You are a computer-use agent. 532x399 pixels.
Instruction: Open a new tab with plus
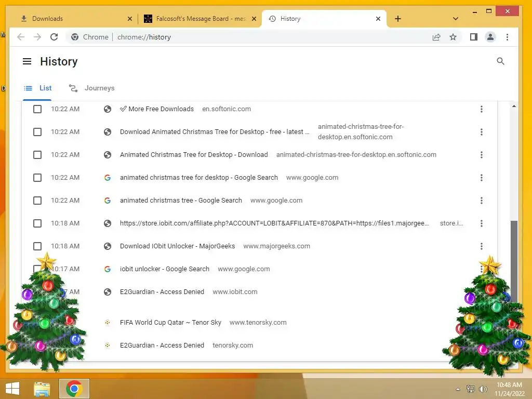tap(397, 19)
